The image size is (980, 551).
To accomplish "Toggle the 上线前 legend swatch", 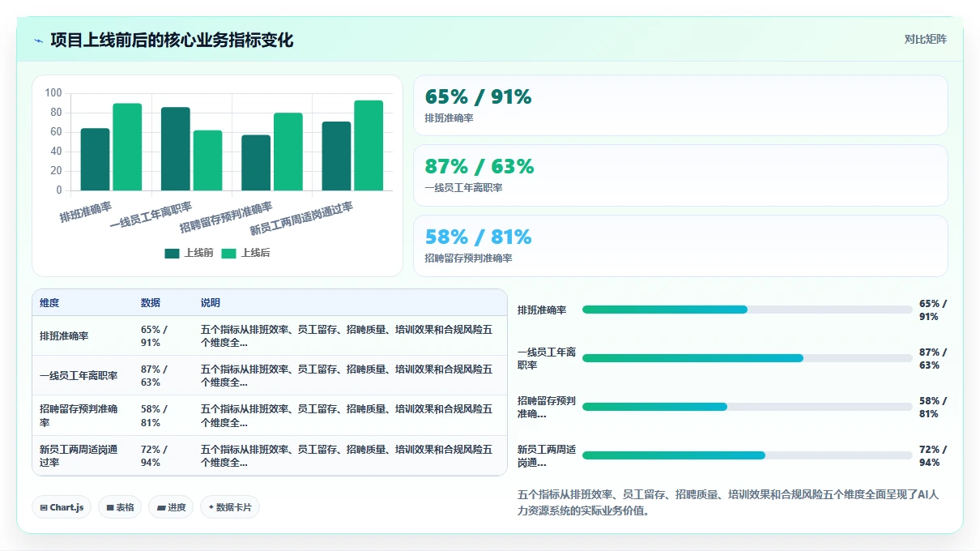I will tap(172, 253).
